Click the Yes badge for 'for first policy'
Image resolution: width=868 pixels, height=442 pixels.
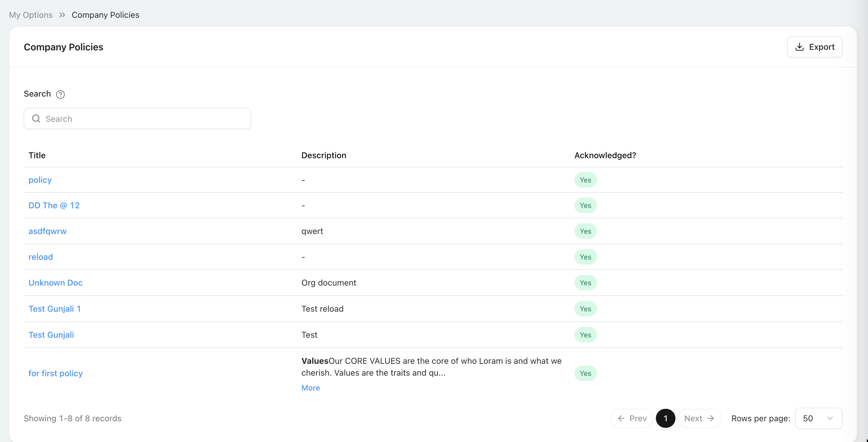point(586,373)
